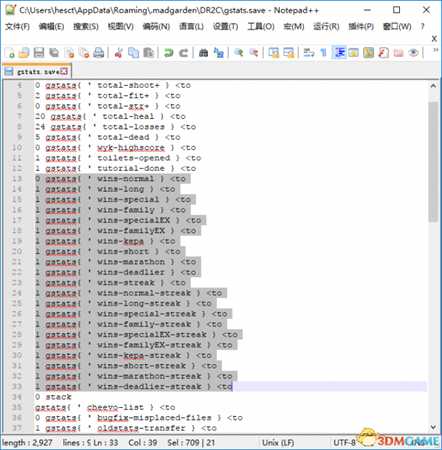Click the New file toolbar icon
442x450 pixels.
pyautogui.click(x=11, y=52)
